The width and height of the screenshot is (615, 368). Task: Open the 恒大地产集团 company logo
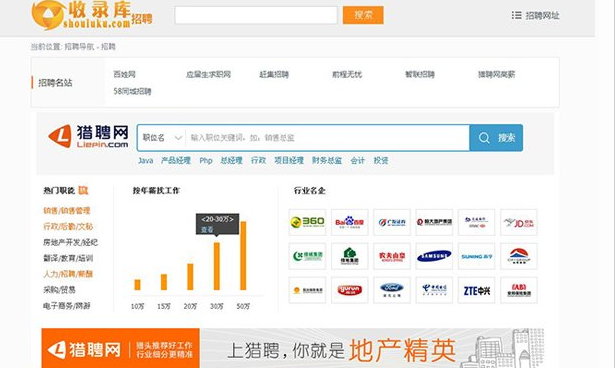click(x=434, y=222)
